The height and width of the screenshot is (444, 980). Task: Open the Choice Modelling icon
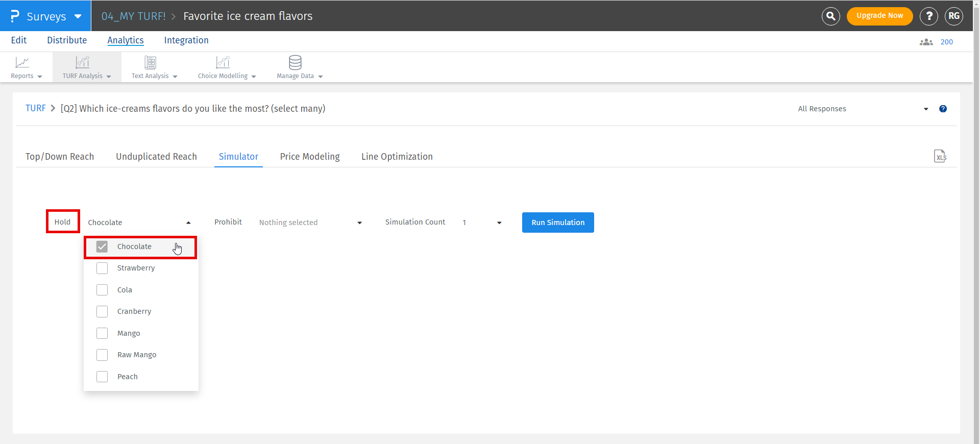223,63
